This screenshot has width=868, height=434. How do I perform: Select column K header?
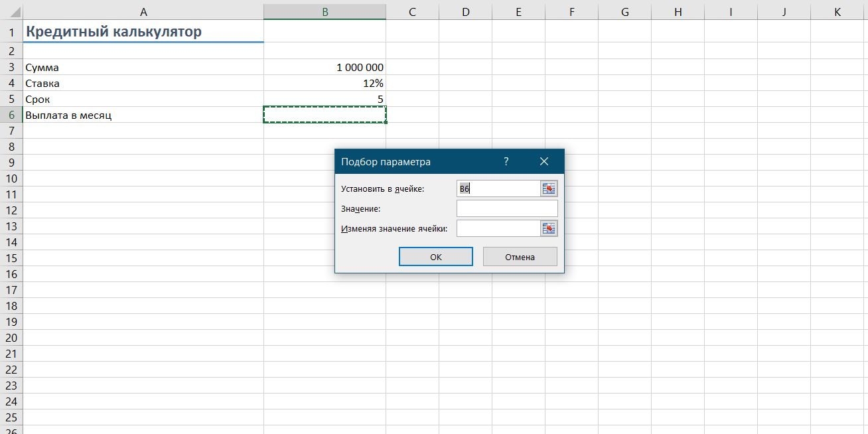pyautogui.click(x=837, y=12)
